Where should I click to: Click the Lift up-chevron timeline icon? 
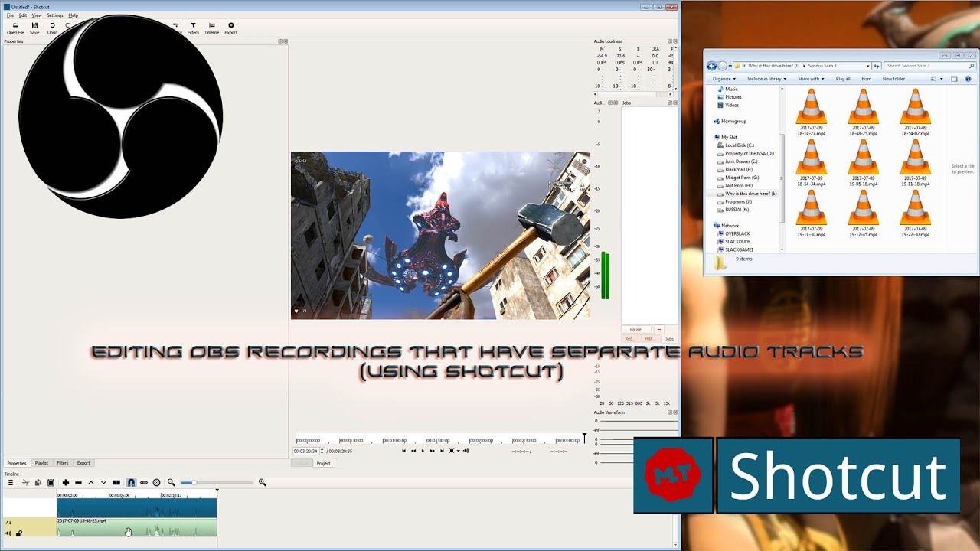click(90, 482)
